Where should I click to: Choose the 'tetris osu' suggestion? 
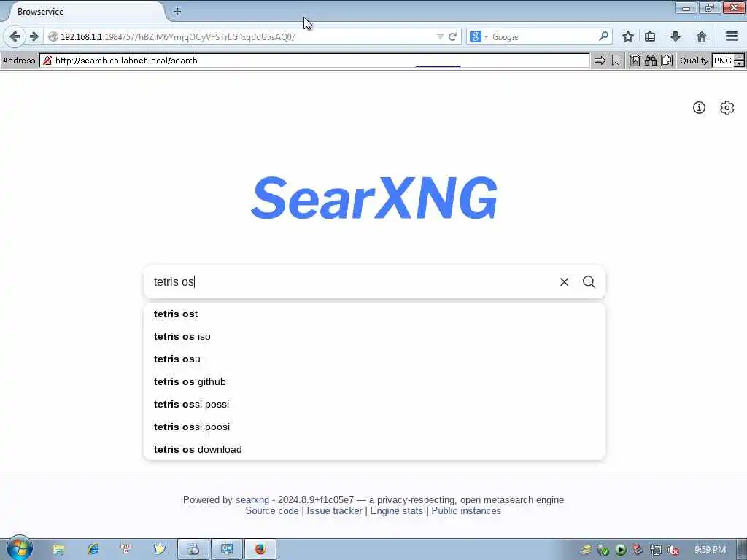pyautogui.click(x=374, y=359)
